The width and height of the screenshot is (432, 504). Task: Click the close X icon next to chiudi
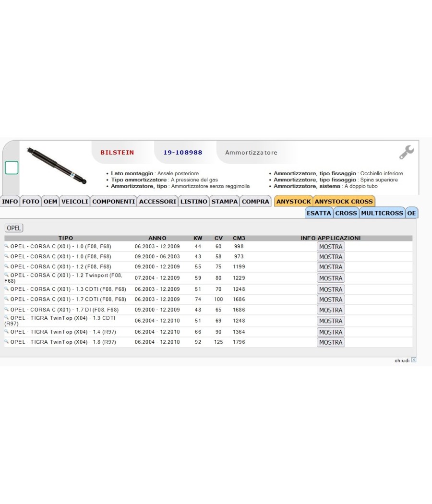(414, 360)
